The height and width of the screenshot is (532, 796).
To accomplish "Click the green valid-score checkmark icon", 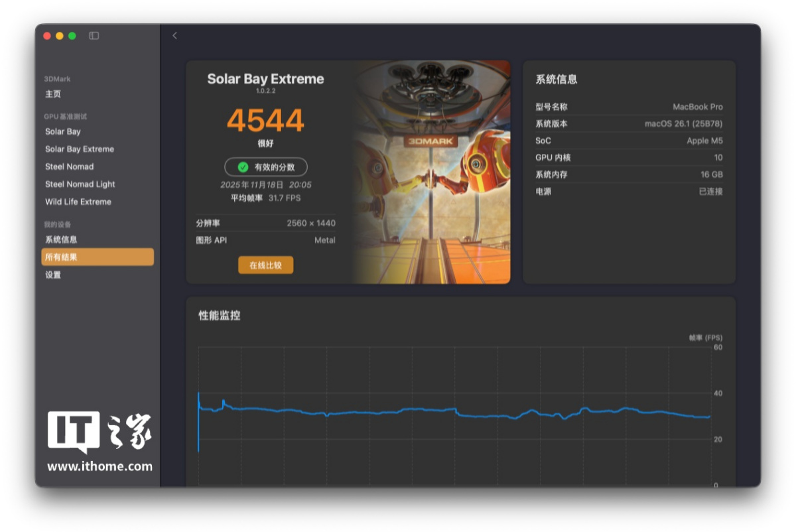I will pos(243,167).
